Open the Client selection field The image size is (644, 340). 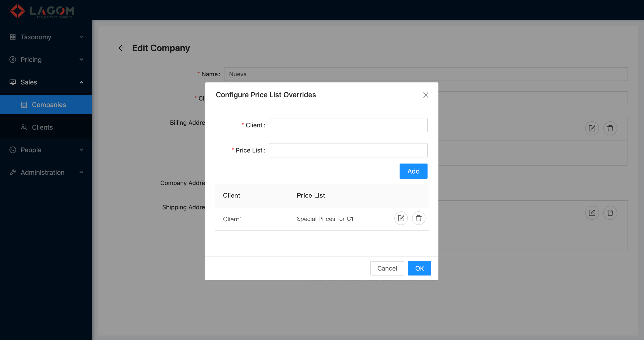(348, 125)
